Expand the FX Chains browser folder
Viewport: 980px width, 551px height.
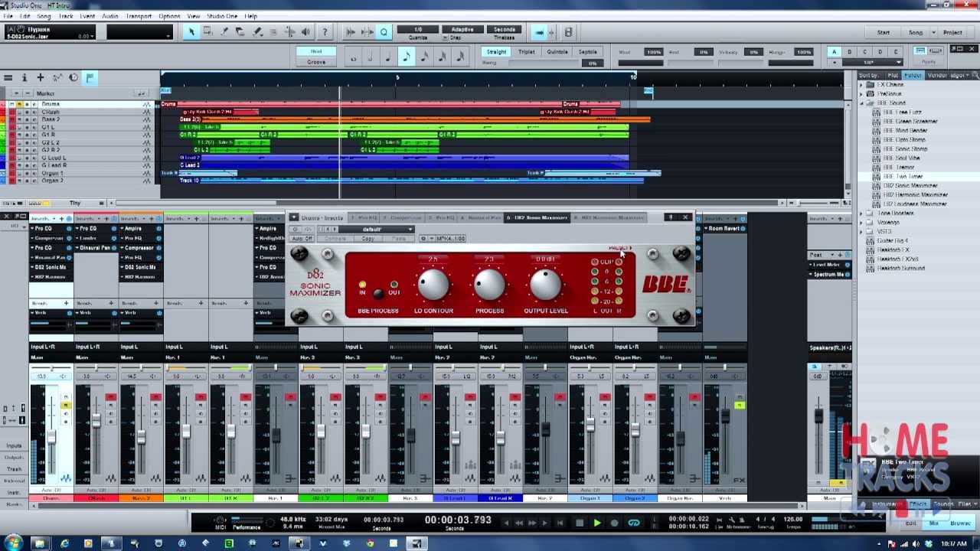(x=861, y=85)
